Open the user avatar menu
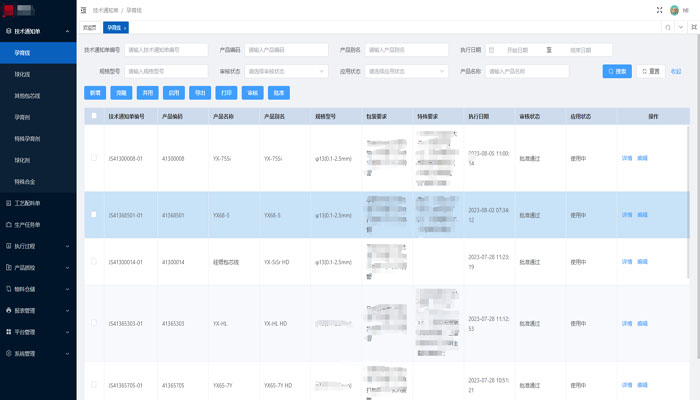700x400 pixels. pyautogui.click(x=675, y=9)
